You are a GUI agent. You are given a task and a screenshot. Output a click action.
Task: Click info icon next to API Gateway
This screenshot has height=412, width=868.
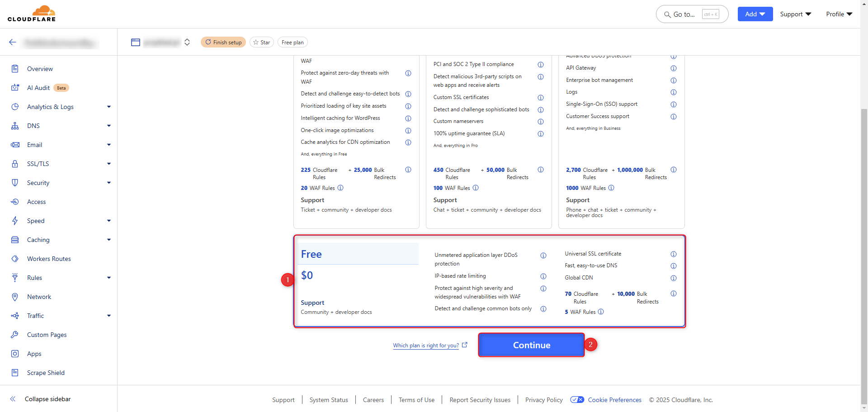tap(674, 68)
